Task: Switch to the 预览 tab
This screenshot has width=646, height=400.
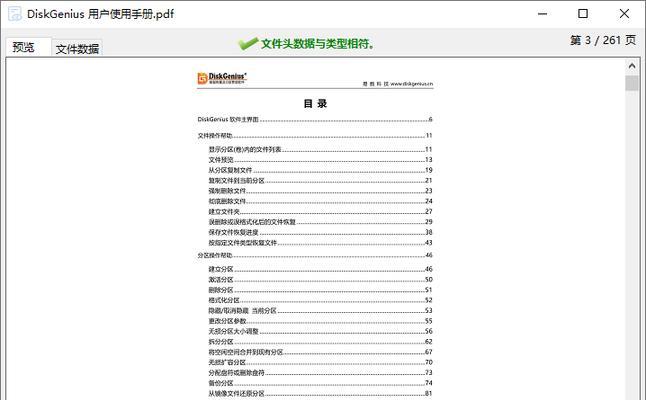Action: [23, 47]
